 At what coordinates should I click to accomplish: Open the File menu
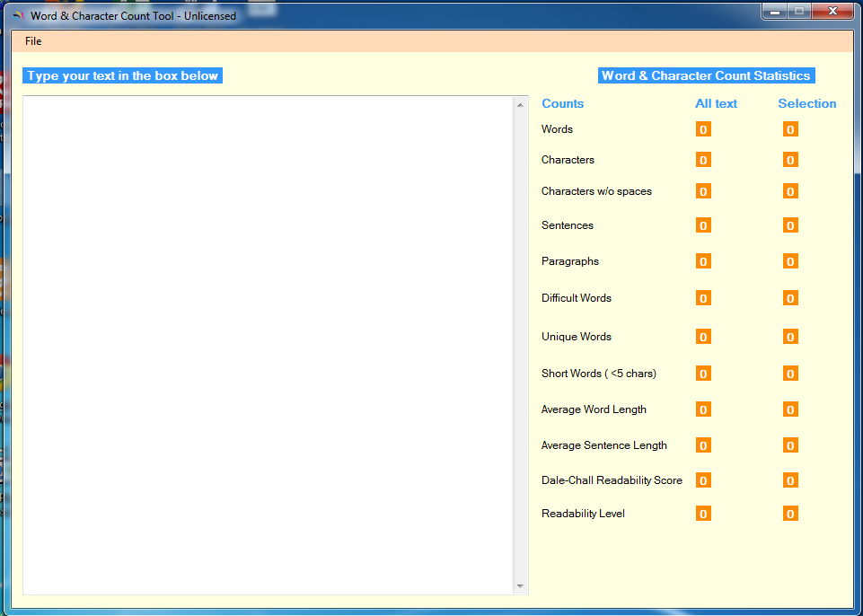point(33,41)
